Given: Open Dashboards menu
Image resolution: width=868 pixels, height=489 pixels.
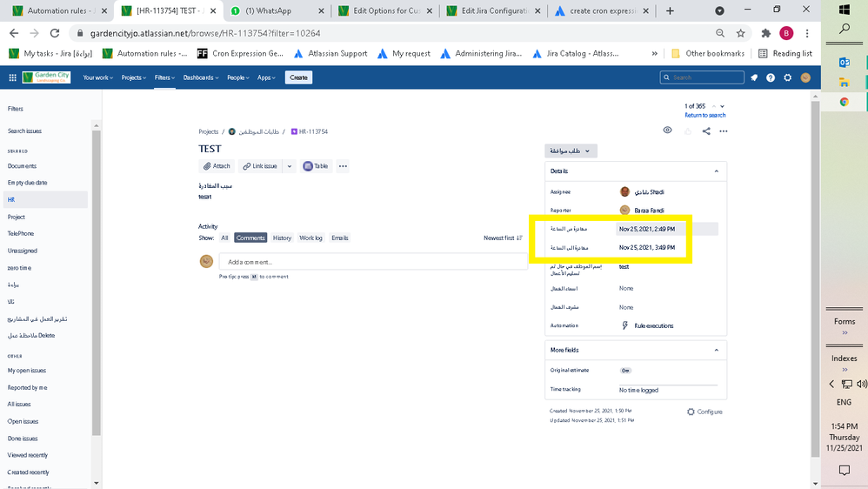Looking at the screenshot, I should pos(200,77).
